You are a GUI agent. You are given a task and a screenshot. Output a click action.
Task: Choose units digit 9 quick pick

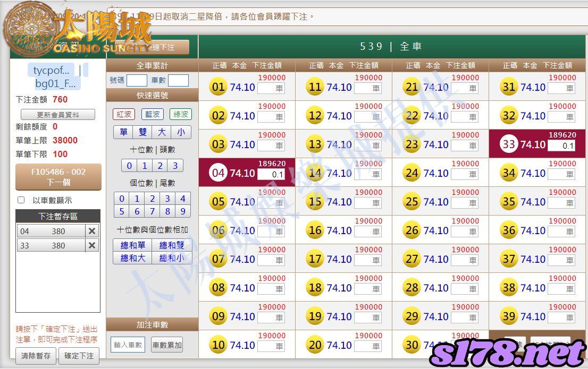click(x=183, y=211)
